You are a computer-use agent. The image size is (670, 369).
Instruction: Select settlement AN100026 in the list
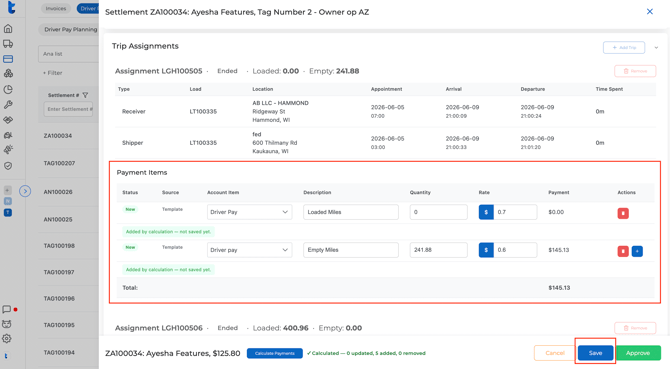[x=58, y=192]
